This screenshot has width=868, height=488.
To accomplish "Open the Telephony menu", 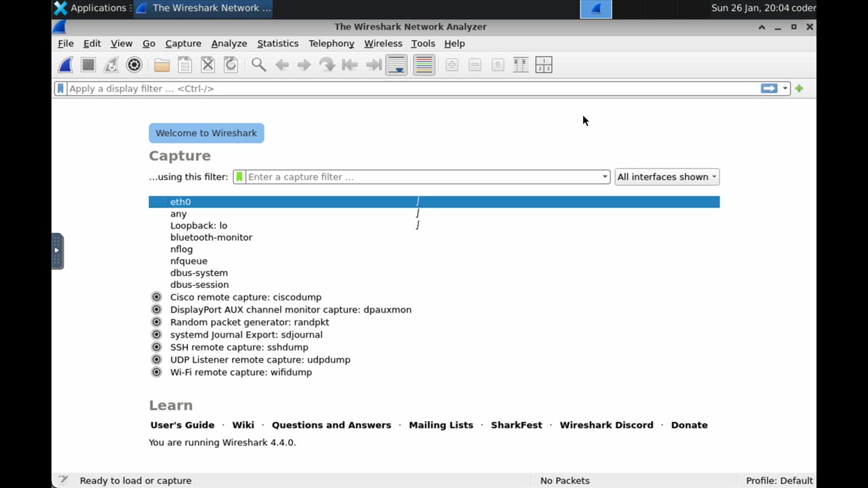I will tap(332, 43).
